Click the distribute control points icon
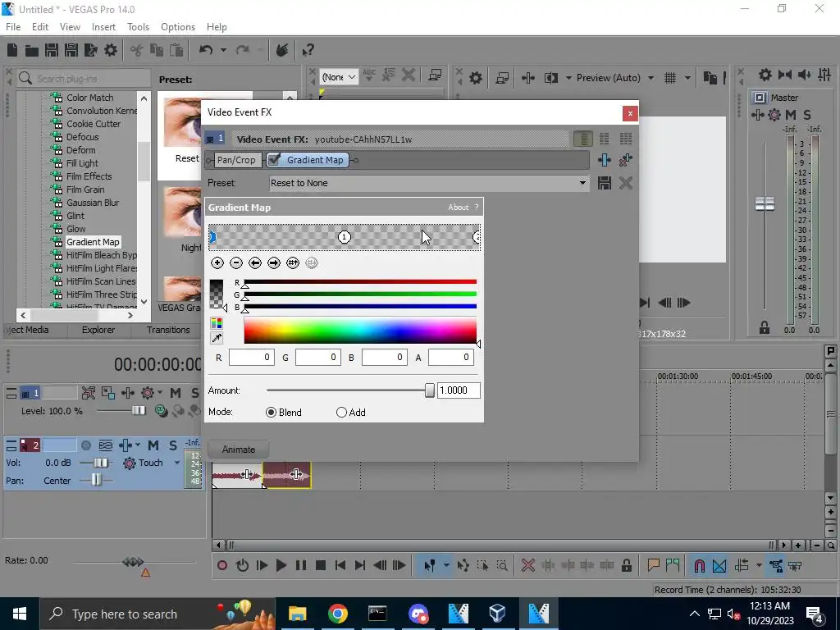840x630 pixels. point(293,263)
